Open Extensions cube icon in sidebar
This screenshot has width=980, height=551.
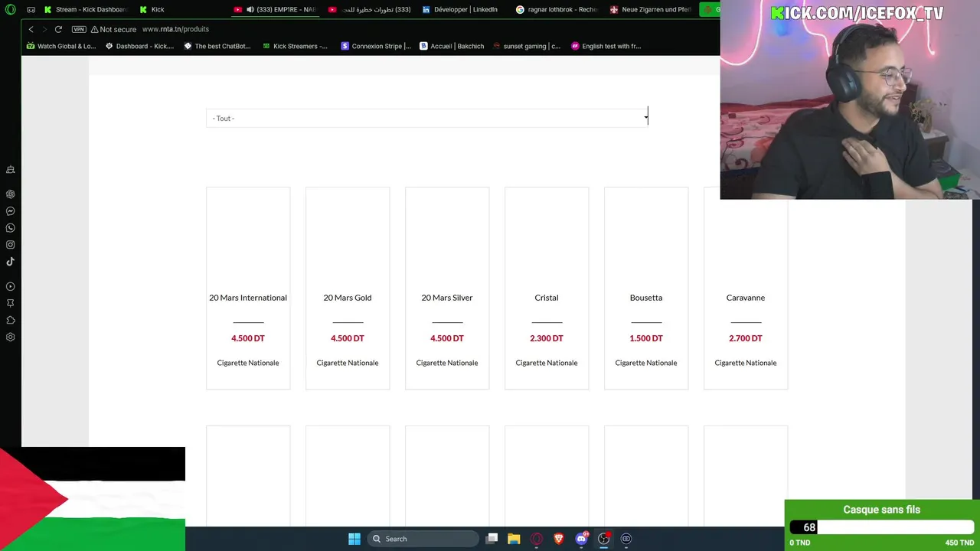pos(11,321)
